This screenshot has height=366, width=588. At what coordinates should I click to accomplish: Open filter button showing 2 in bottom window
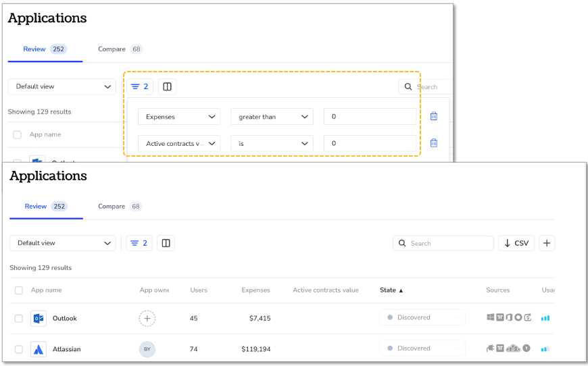pos(139,243)
